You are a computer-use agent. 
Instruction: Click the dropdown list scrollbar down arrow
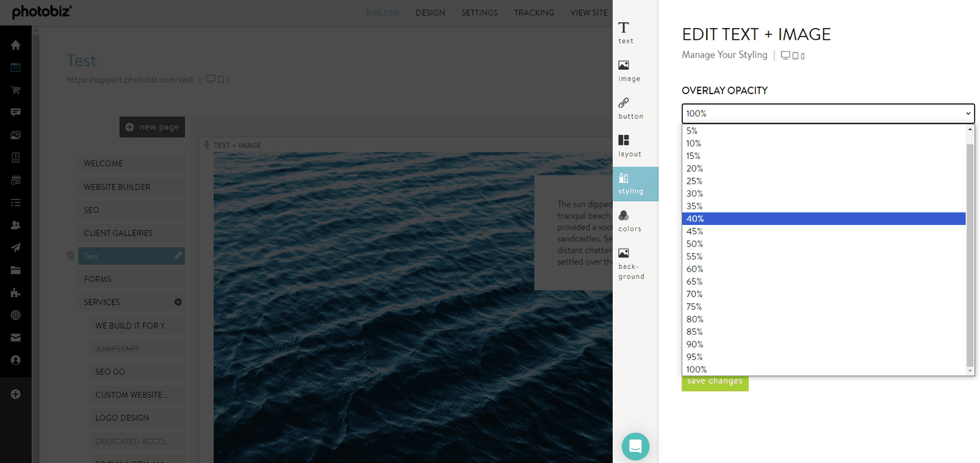point(970,371)
